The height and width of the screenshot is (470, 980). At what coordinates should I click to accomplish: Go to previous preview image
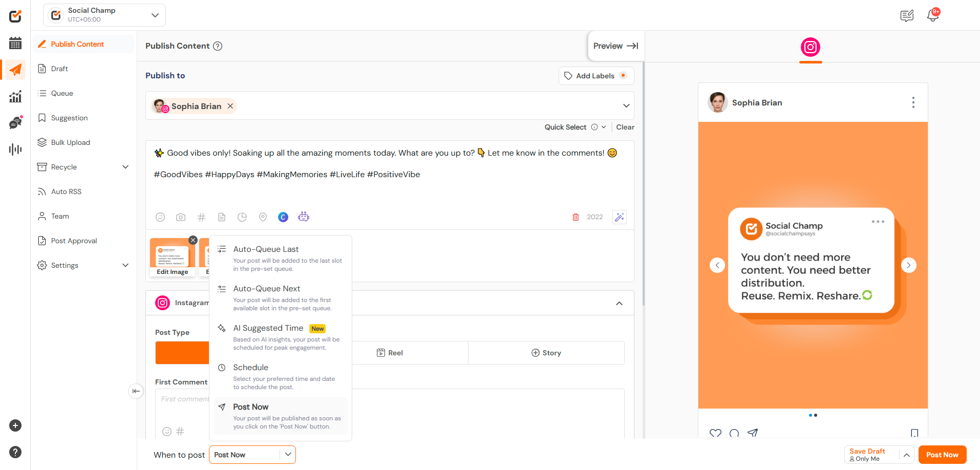717,265
